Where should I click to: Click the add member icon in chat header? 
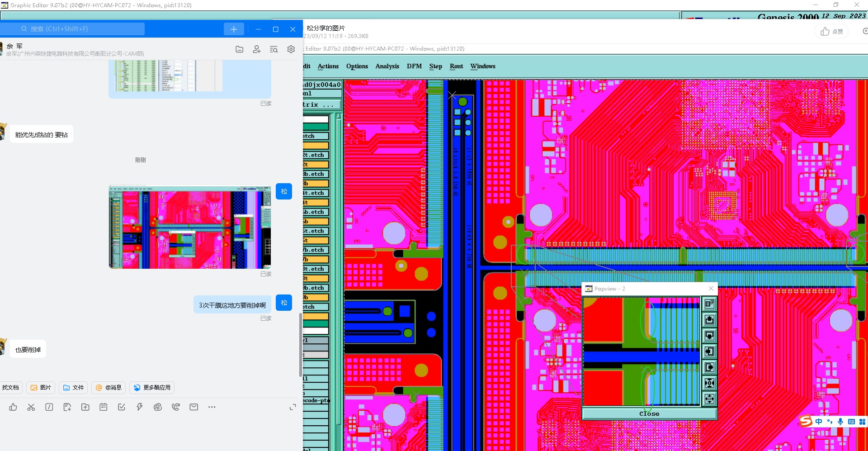257,49
